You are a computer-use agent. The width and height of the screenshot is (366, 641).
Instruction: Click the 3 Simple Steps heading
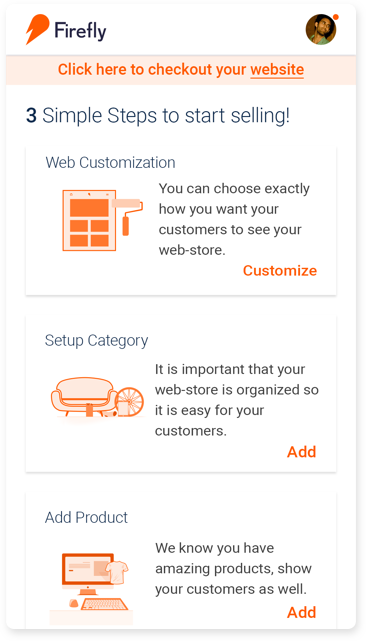[158, 116]
